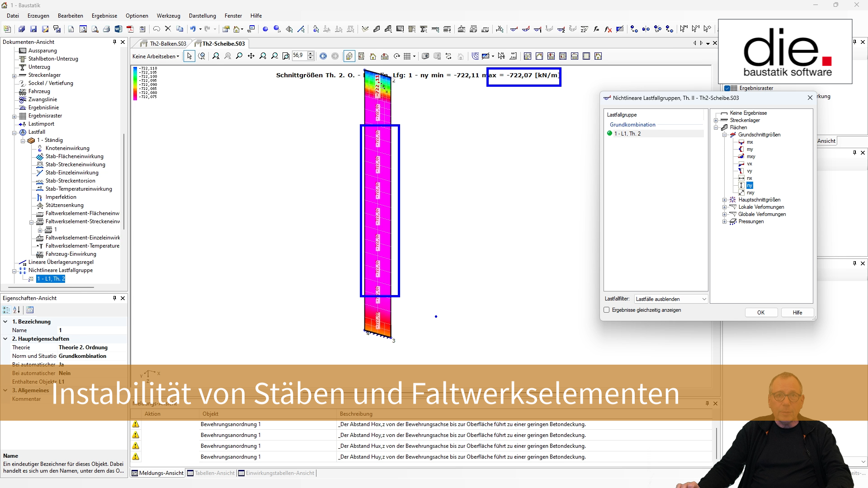Click the save document icon
Viewport: 868px width, 488px height.
33,29
